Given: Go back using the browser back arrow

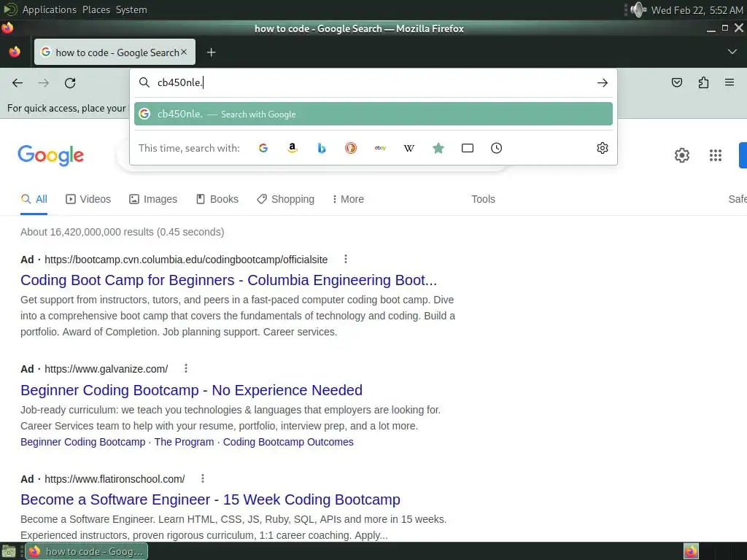Looking at the screenshot, I should (x=18, y=83).
